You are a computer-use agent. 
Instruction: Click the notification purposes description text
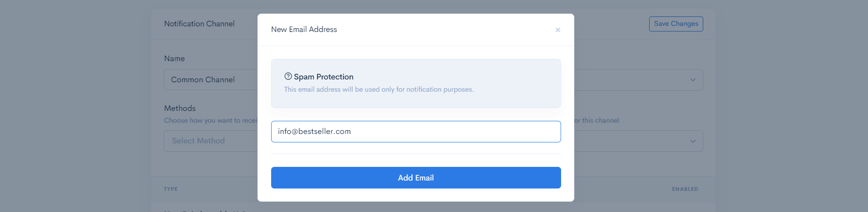(x=379, y=89)
